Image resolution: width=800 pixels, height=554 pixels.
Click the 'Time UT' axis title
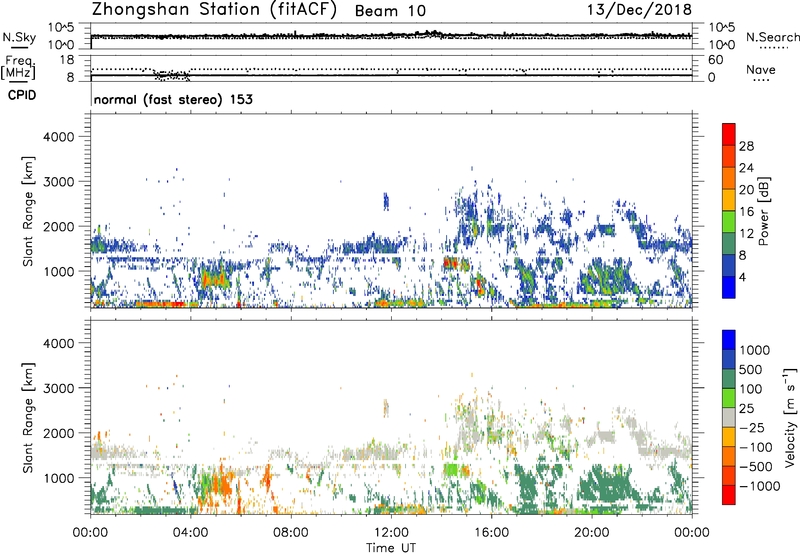click(x=391, y=548)
